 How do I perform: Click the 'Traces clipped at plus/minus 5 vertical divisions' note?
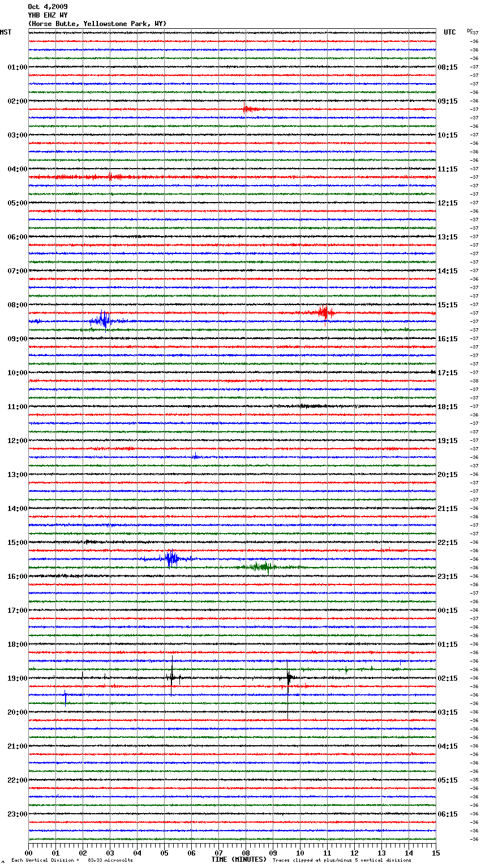[x=342, y=860]
